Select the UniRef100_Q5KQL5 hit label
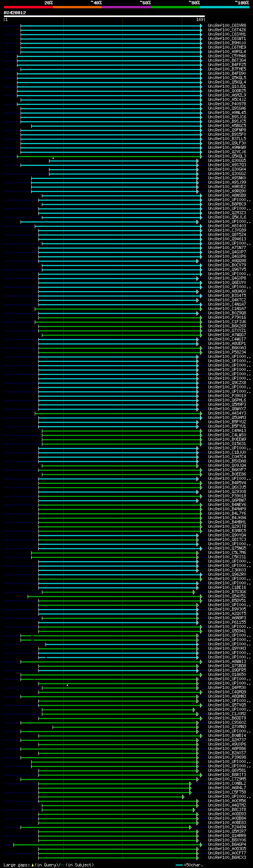 pos(227,78)
